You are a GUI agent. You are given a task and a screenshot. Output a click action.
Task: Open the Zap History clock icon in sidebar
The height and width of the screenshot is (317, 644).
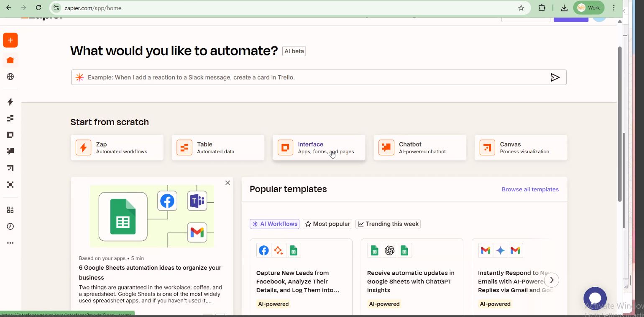10,227
